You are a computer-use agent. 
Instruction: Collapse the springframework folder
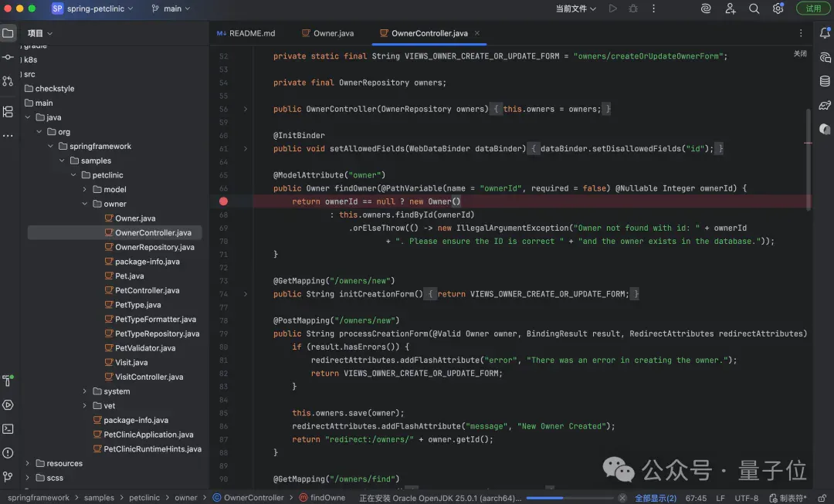click(x=50, y=146)
